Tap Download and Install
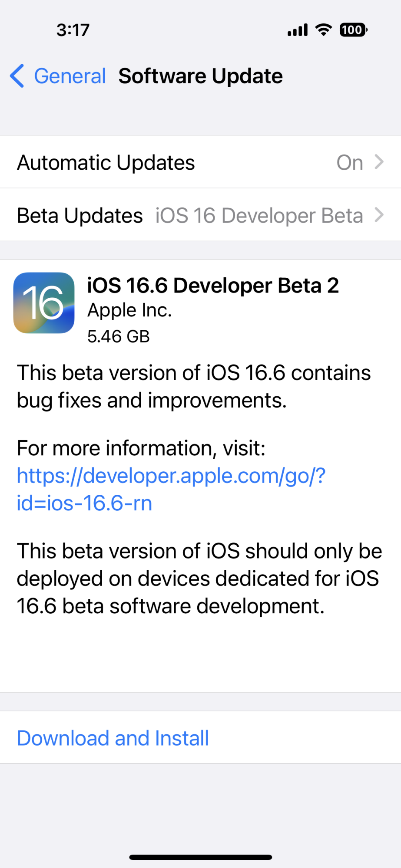This screenshot has height=868, width=401. [113, 738]
